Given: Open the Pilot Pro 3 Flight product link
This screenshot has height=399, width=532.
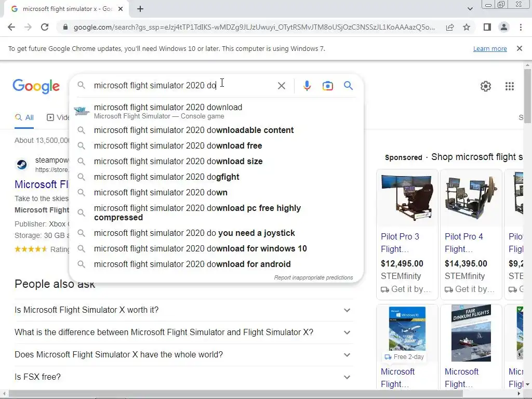Looking at the screenshot, I should (x=400, y=243).
